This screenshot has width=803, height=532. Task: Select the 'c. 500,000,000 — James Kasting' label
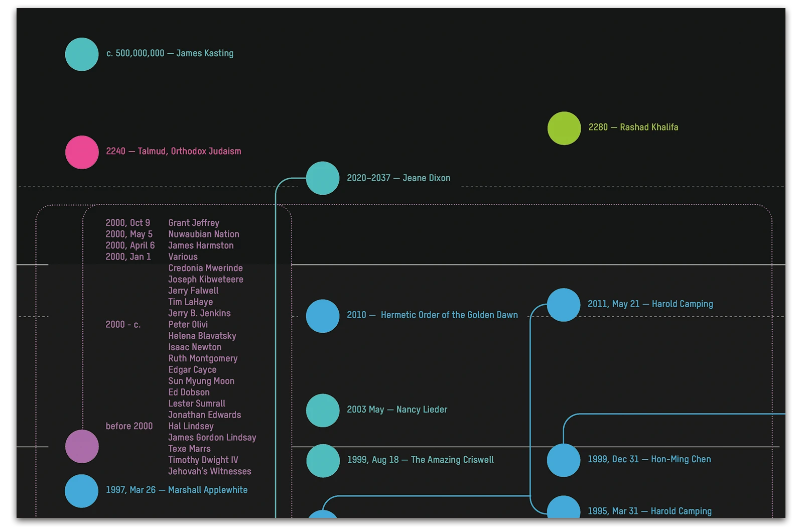pos(170,53)
